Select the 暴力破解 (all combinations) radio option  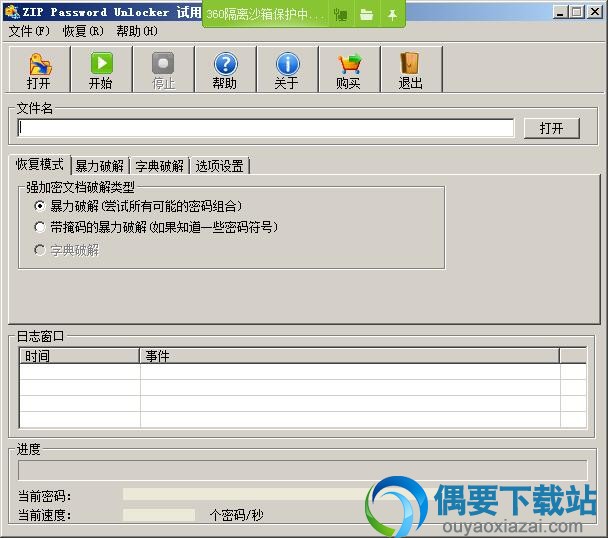click(40, 206)
